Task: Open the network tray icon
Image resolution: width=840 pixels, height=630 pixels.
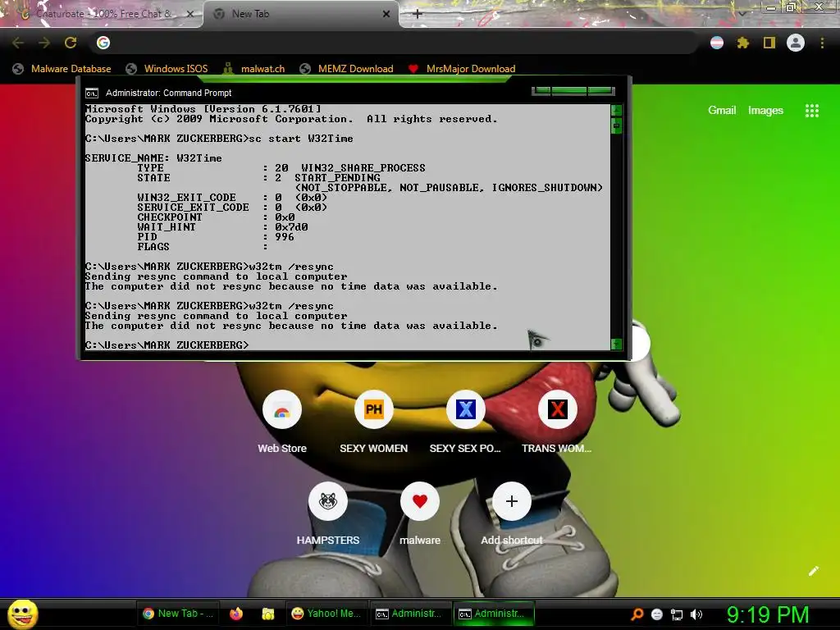Action: tap(677, 615)
